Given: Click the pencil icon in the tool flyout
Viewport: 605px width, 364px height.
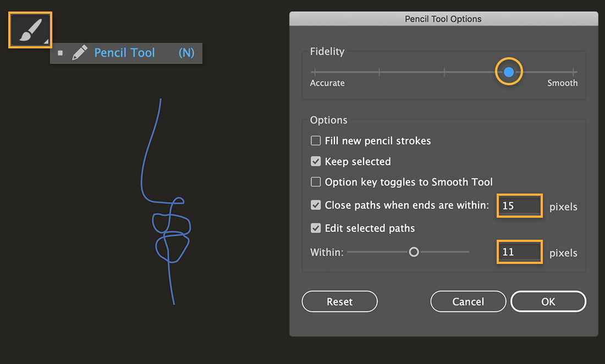Looking at the screenshot, I should [x=79, y=52].
